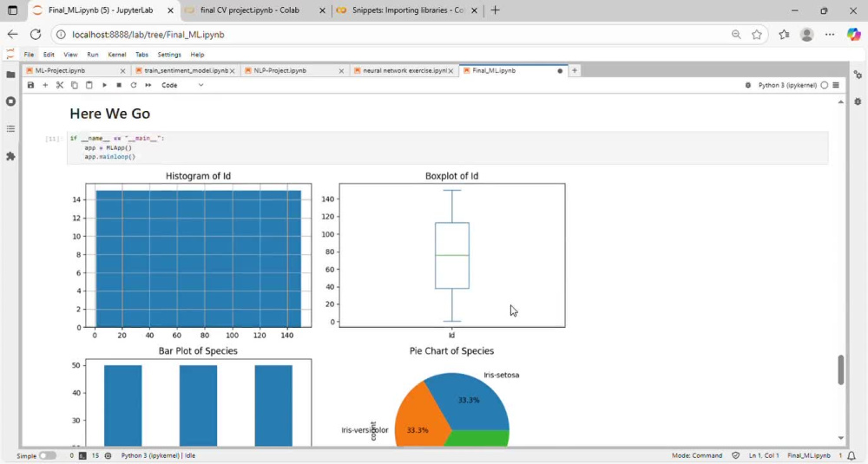Open the File menu
Viewport: 868px width, 464px height.
(x=29, y=55)
